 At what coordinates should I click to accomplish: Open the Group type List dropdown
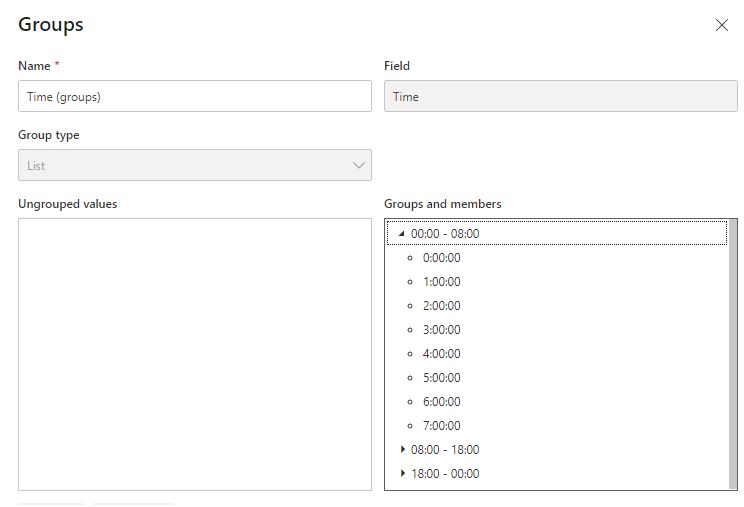pos(195,165)
